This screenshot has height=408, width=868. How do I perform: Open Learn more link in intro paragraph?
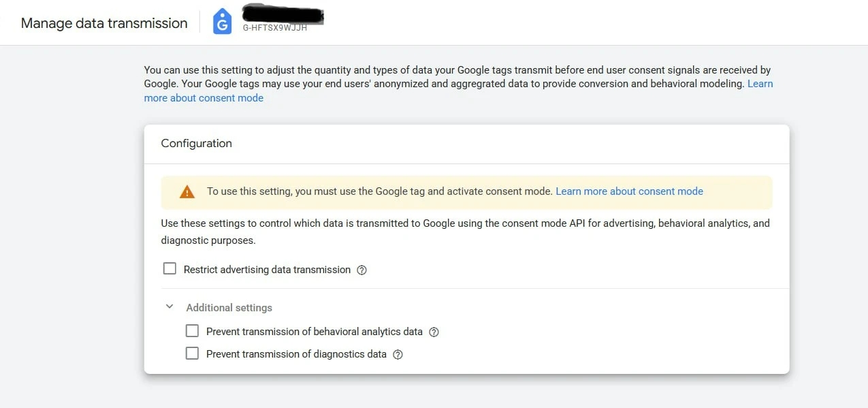tap(458, 91)
